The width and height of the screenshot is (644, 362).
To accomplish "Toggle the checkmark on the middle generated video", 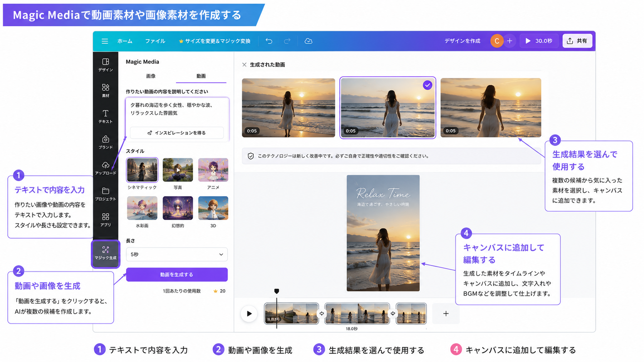I will (x=428, y=85).
